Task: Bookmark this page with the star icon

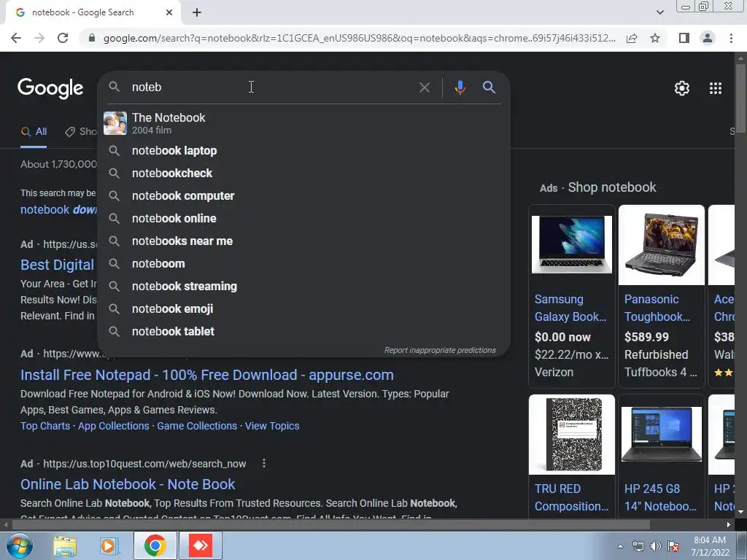Action: pyautogui.click(x=655, y=38)
